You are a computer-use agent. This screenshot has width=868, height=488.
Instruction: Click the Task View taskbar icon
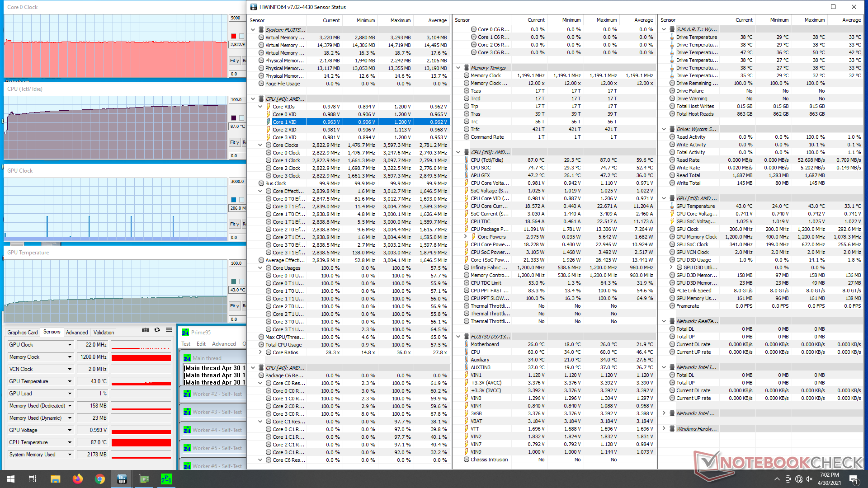[33, 479]
